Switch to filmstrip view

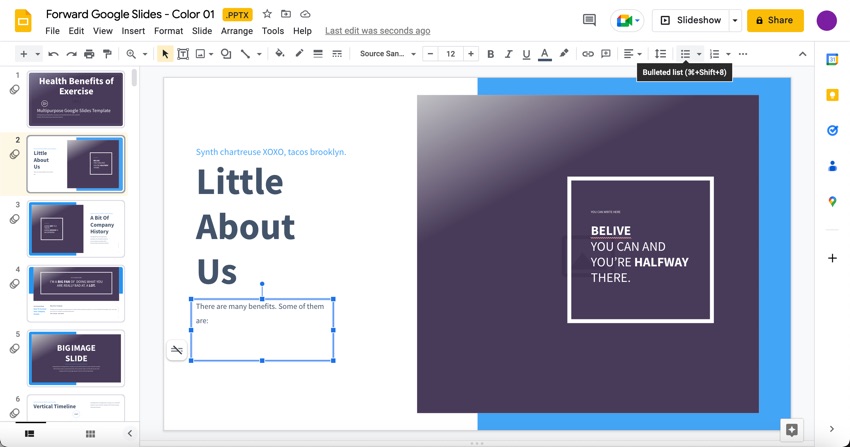[x=30, y=433]
